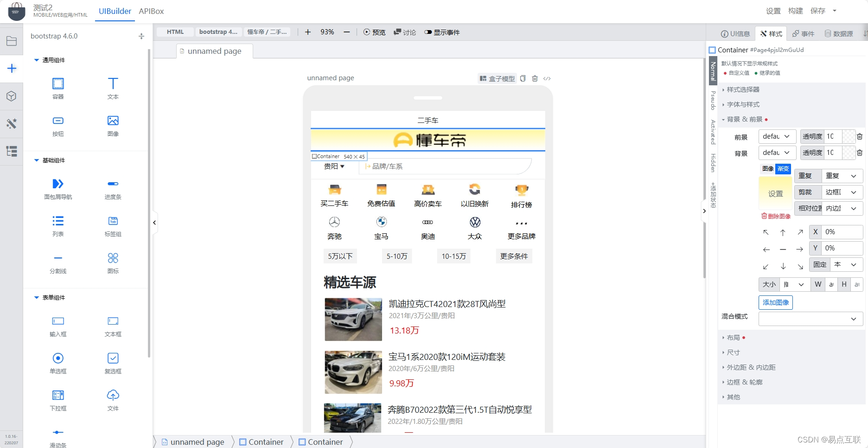Add the 图像 image component

click(113, 125)
